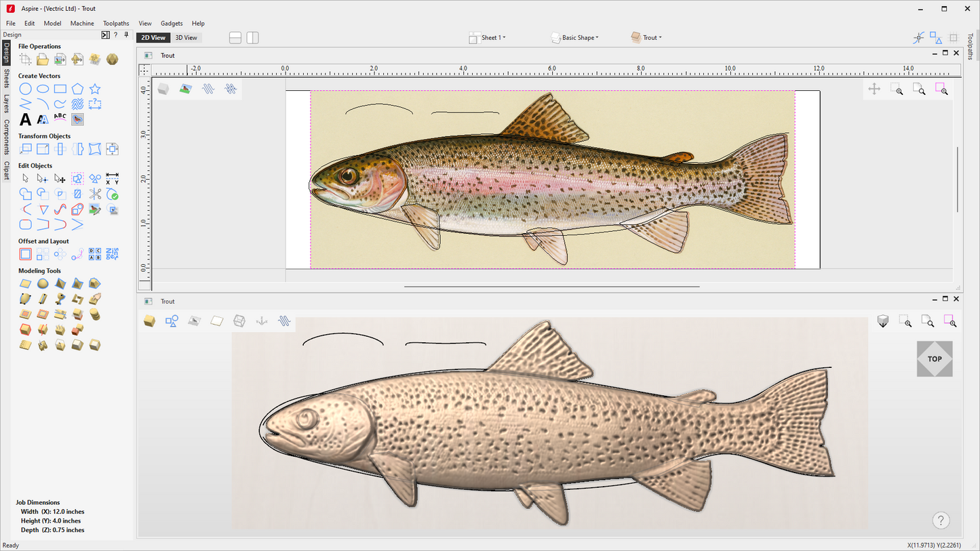Select the Draw Circle tool
The height and width of the screenshot is (551, 980).
click(25, 89)
